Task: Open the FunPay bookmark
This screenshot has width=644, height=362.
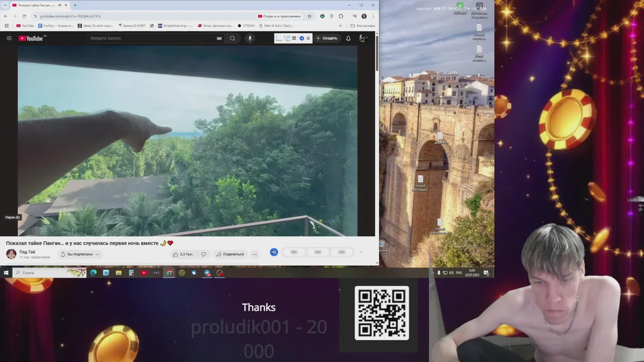Action: (56, 26)
